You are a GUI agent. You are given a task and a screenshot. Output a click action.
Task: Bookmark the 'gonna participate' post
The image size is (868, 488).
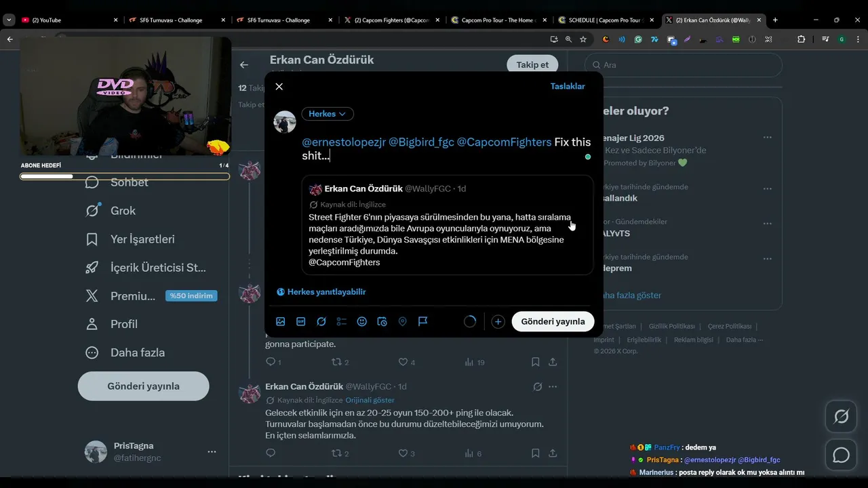[x=535, y=362]
